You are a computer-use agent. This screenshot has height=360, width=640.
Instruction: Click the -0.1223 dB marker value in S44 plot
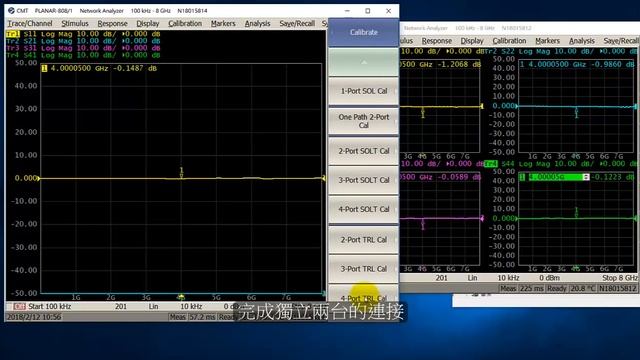613,177
